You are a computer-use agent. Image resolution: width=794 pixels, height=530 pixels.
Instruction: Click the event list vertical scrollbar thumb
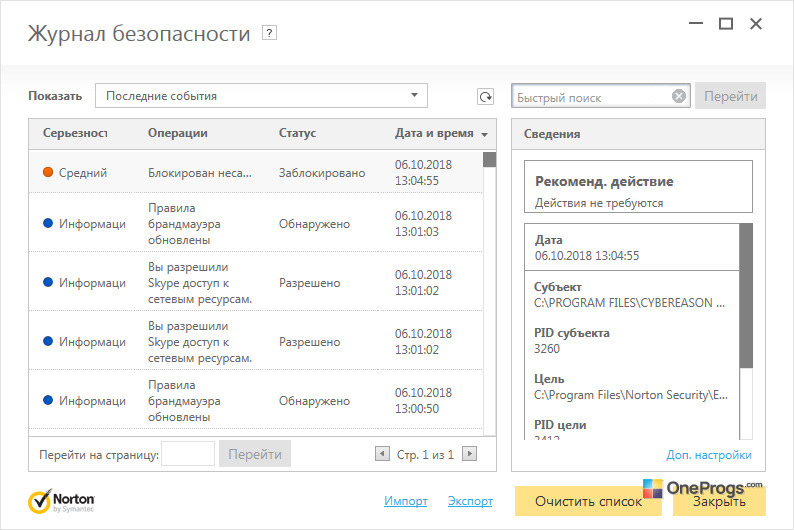tap(489, 159)
